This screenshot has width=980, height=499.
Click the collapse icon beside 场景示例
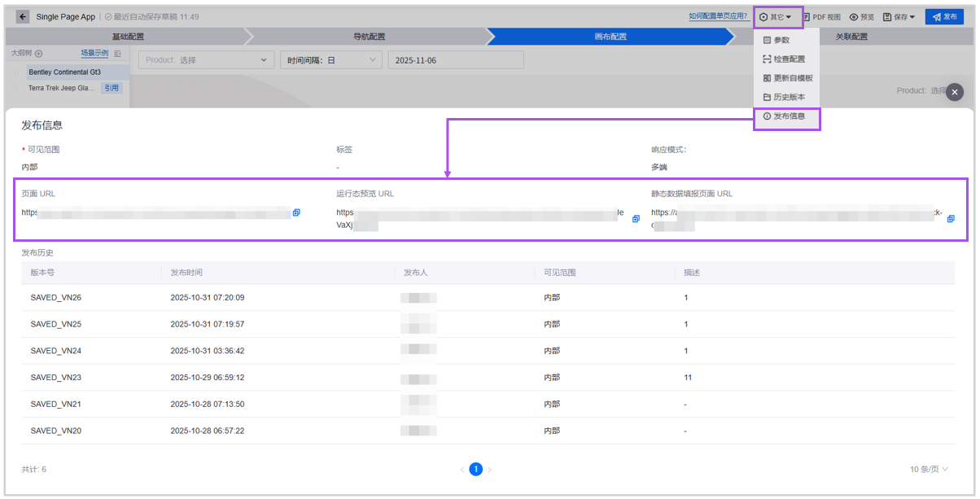pos(117,54)
